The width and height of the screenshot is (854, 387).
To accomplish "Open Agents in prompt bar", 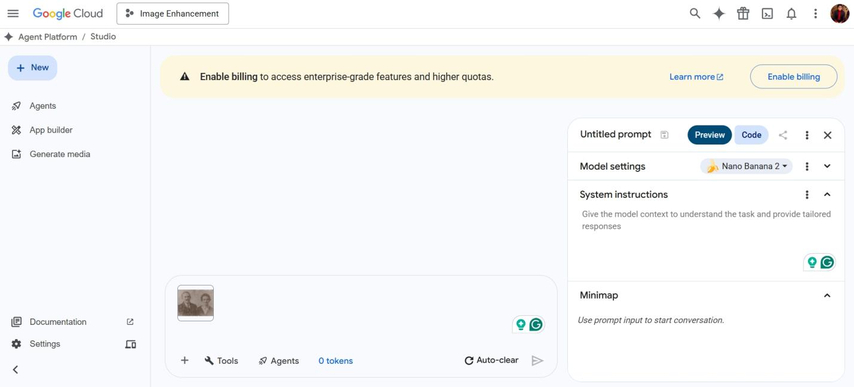I will [278, 360].
